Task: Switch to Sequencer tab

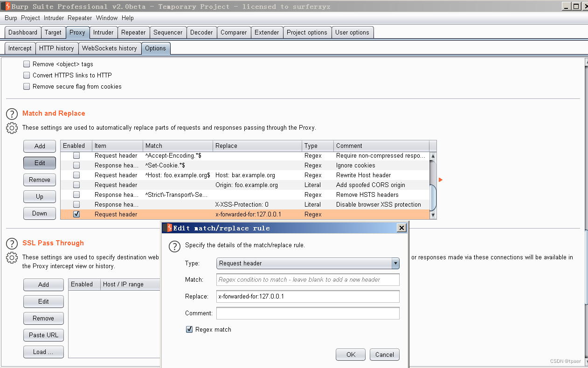Action: [x=168, y=33]
